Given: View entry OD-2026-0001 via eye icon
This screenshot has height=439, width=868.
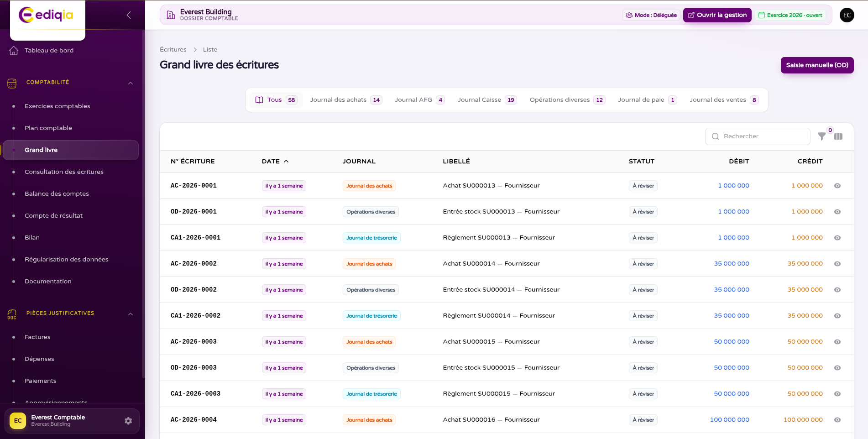Looking at the screenshot, I should tap(837, 212).
